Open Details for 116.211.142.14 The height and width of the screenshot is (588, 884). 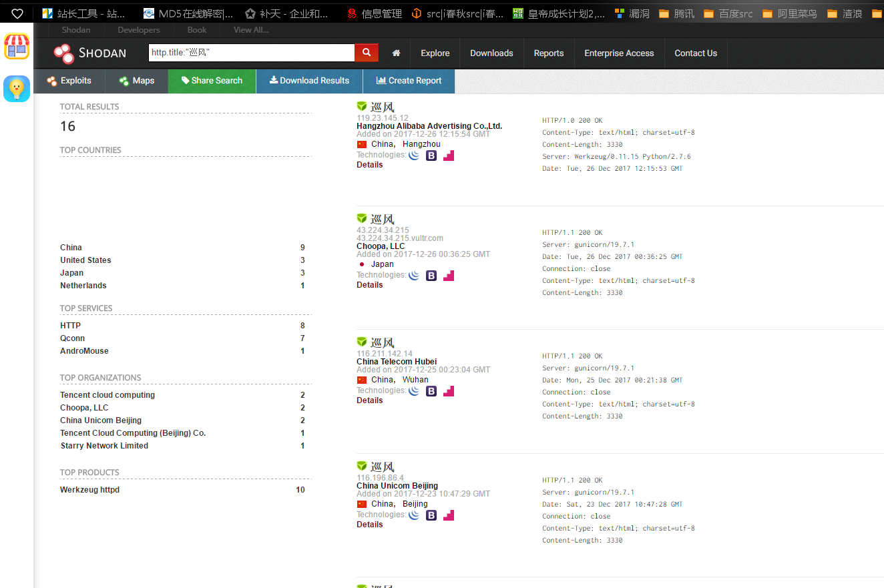pos(370,400)
